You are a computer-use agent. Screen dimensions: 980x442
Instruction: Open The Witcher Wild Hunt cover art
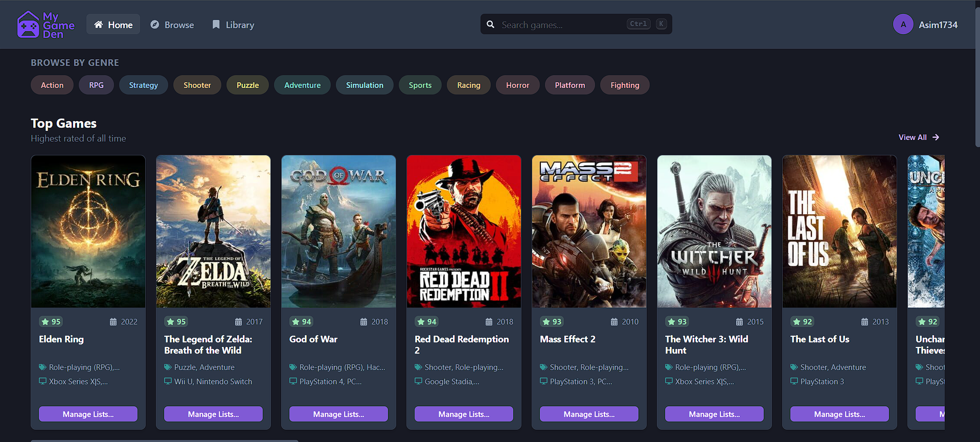pyautogui.click(x=714, y=231)
